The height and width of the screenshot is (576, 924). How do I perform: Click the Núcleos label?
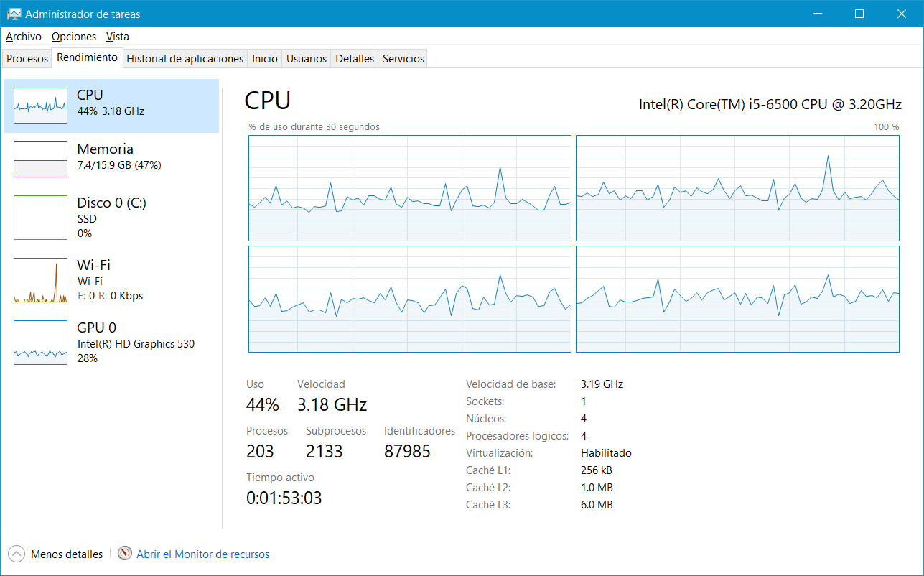click(486, 419)
